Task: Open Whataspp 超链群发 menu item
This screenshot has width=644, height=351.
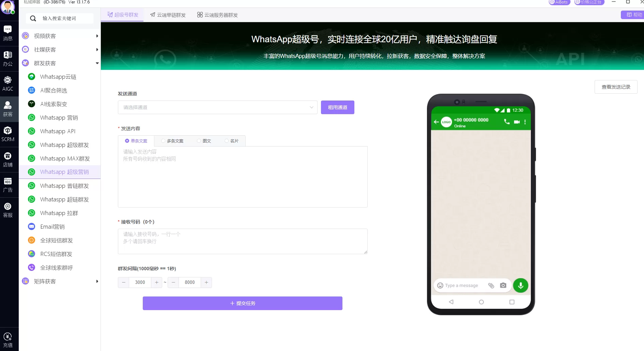Action: (x=60, y=199)
